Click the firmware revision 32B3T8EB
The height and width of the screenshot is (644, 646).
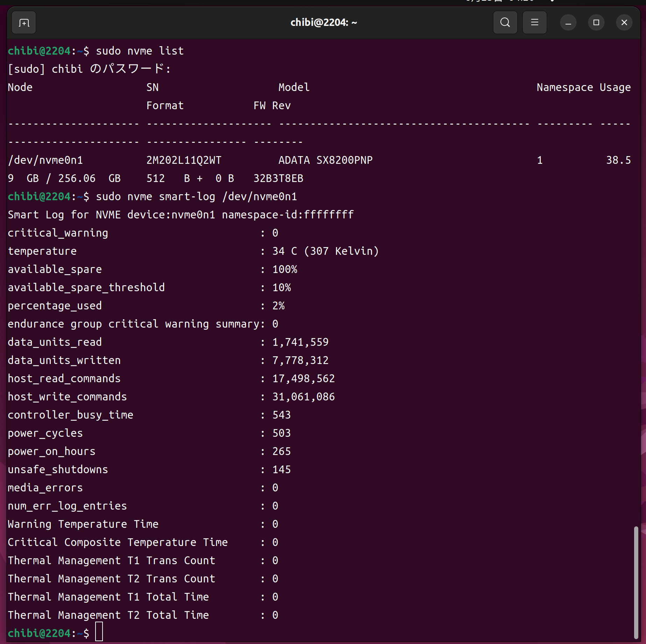click(x=278, y=178)
